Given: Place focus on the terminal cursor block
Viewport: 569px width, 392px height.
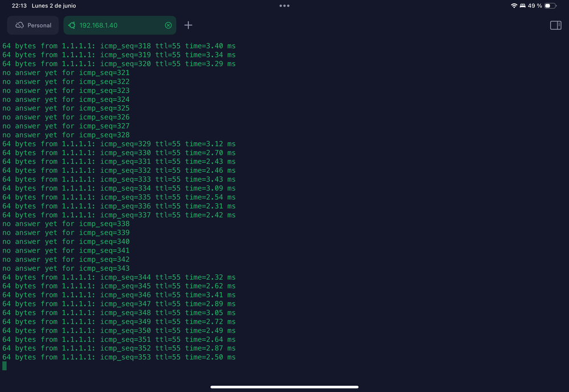Looking at the screenshot, I should (5, 366).
